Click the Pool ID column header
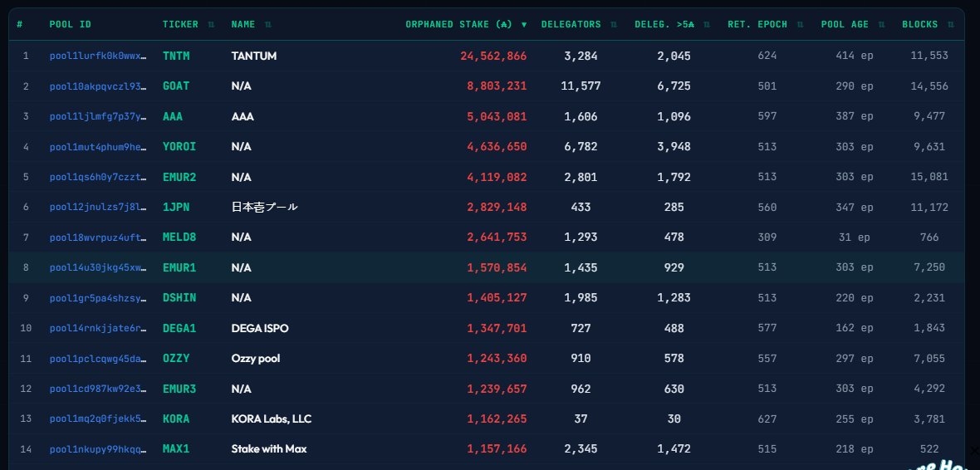 pyautogui.click(x=70, y=24)
